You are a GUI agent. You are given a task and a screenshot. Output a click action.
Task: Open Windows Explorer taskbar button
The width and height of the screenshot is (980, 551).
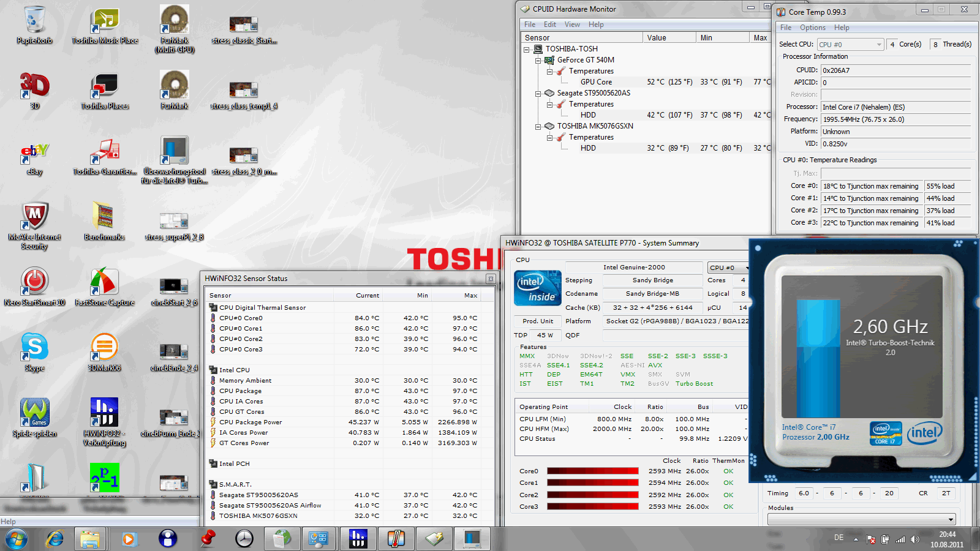click(90, 539)
